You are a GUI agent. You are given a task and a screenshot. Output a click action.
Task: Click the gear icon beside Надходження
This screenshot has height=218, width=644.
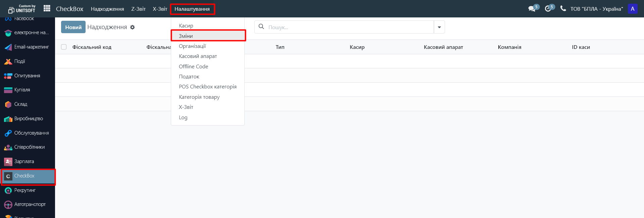pos(133,27)
